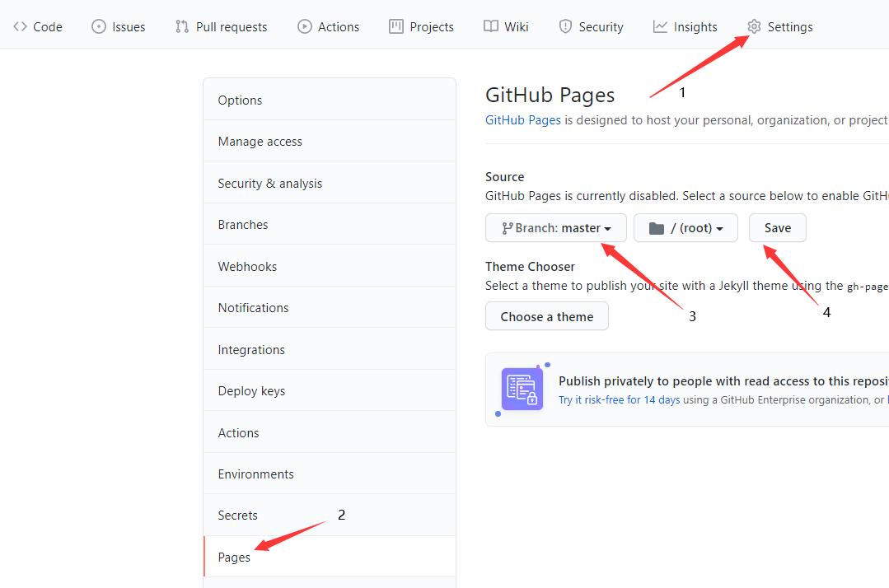Save the GitHub Pages source
This screenshot has width=889, height=588.
[x=777, y=228]
